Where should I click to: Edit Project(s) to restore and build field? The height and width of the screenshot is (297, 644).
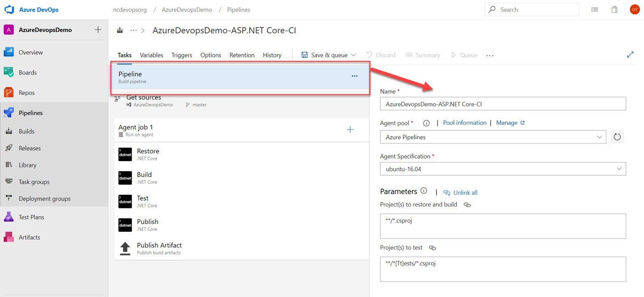click(503, 226)
